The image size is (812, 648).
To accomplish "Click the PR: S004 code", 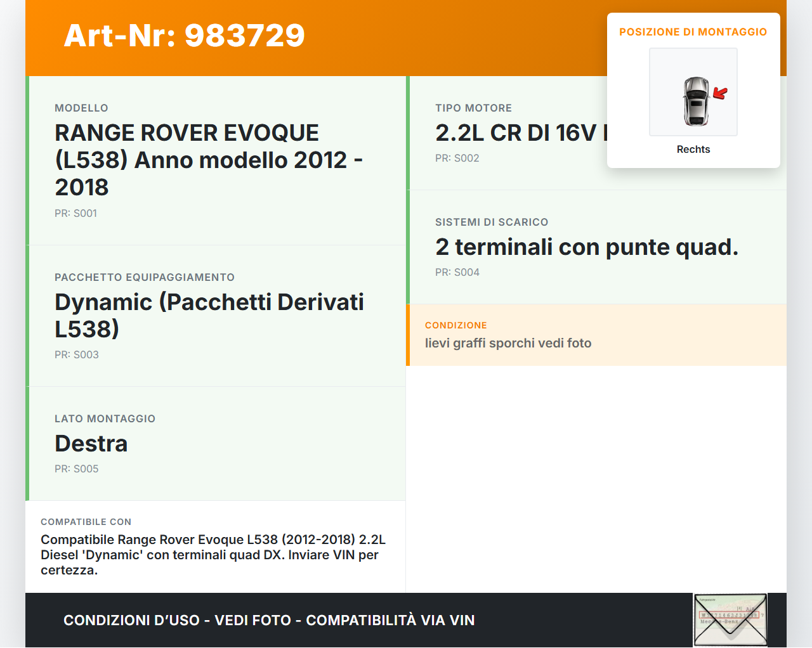I will (x=457, y=272).
